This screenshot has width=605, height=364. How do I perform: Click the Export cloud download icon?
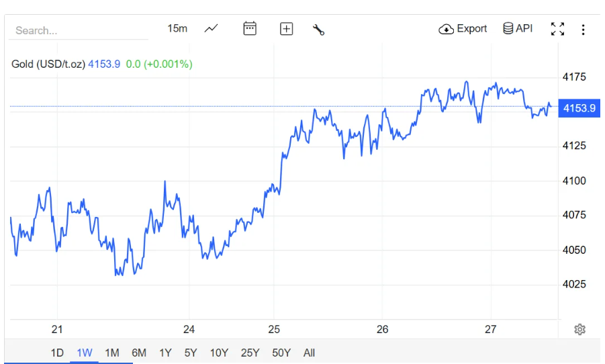(446, 29)
